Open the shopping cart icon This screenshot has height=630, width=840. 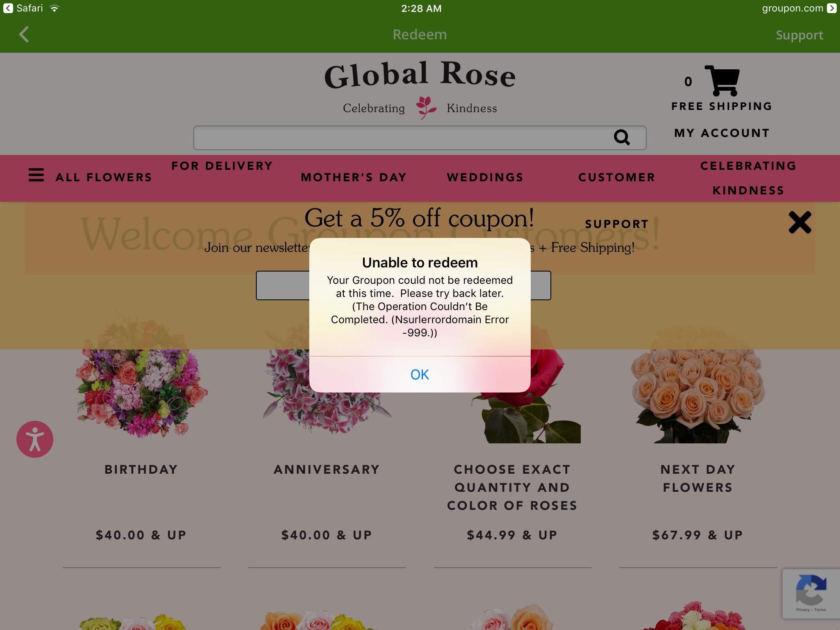pos(722,80)
